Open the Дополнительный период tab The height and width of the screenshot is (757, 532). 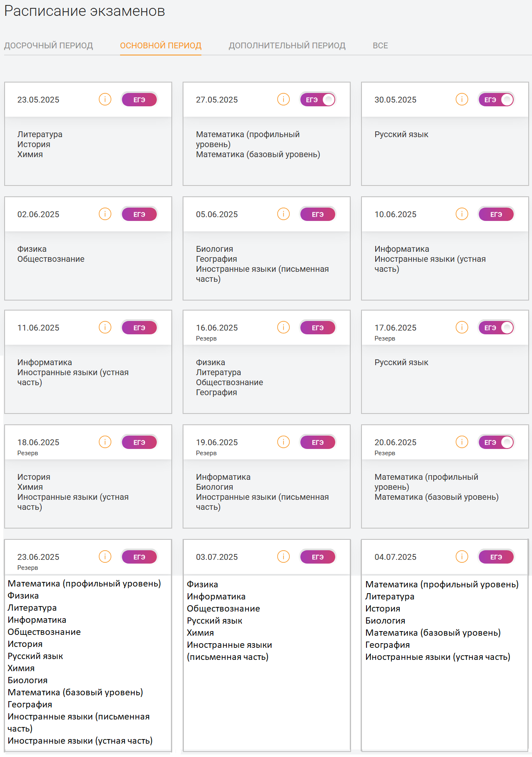pyautogui.click(x=287, y=45)
